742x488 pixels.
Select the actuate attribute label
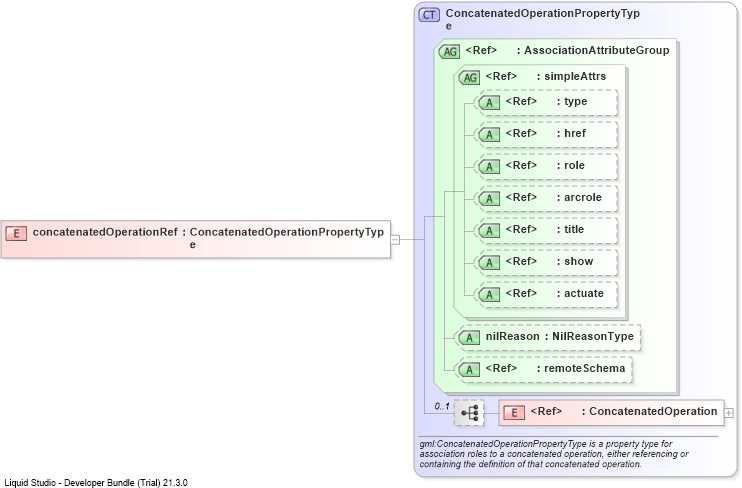(x=583, y=293)
